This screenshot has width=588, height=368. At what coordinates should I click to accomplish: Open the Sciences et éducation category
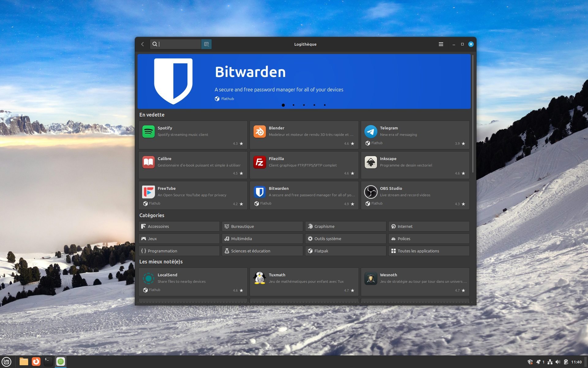coord(262,251)
